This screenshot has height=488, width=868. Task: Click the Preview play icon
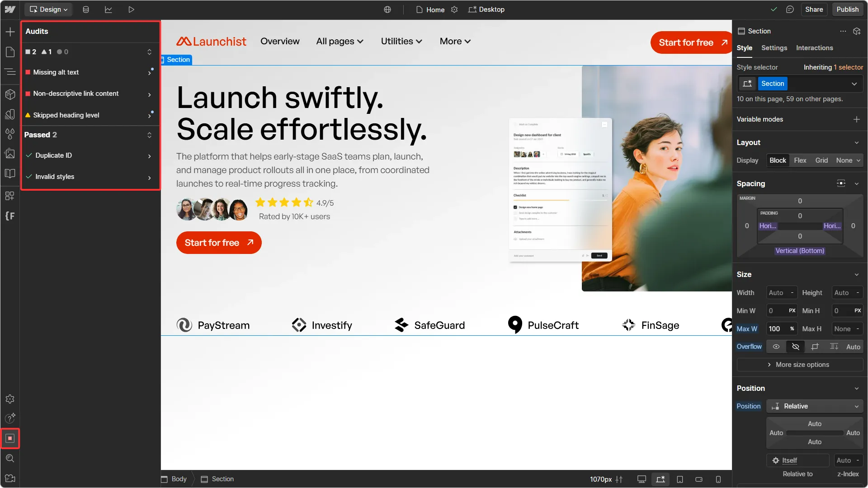click(131, 9)
